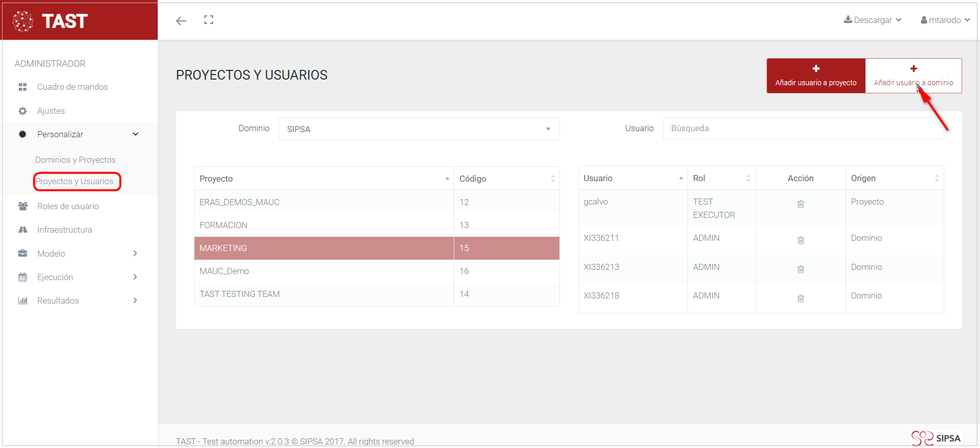Screen dimensions: 980x448
Task: Open mtarodo user menu
Action: click(945, 20)
